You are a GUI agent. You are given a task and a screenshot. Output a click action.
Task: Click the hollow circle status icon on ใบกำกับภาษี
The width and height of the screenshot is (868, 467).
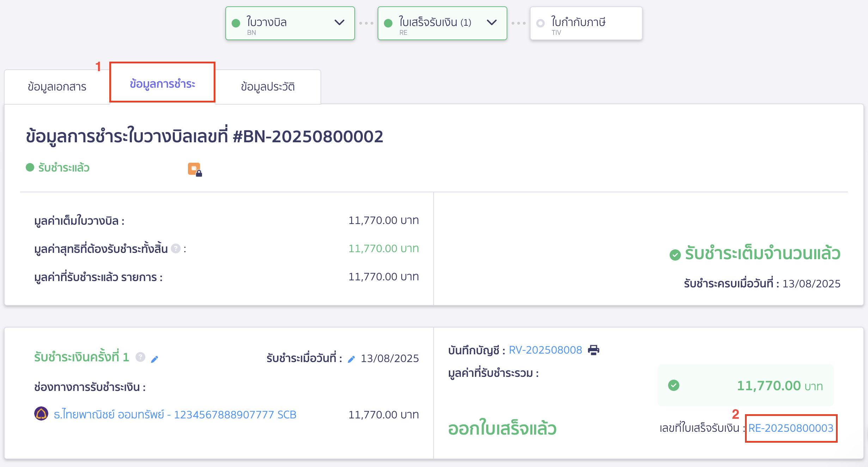[540, 23]
